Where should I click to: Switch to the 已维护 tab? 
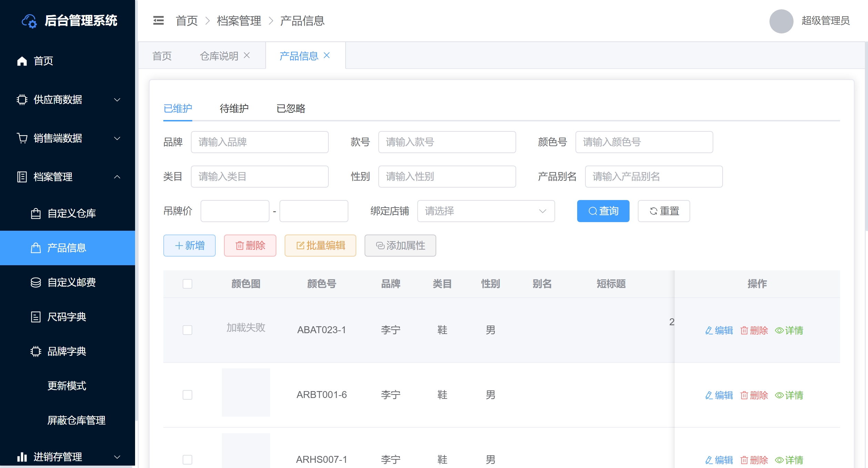(x=178, y=109)
